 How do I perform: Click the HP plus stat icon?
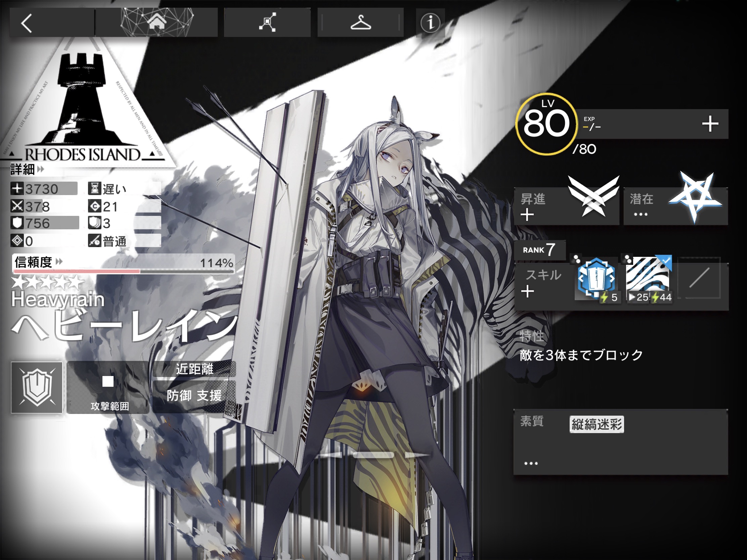coord(17,188)
